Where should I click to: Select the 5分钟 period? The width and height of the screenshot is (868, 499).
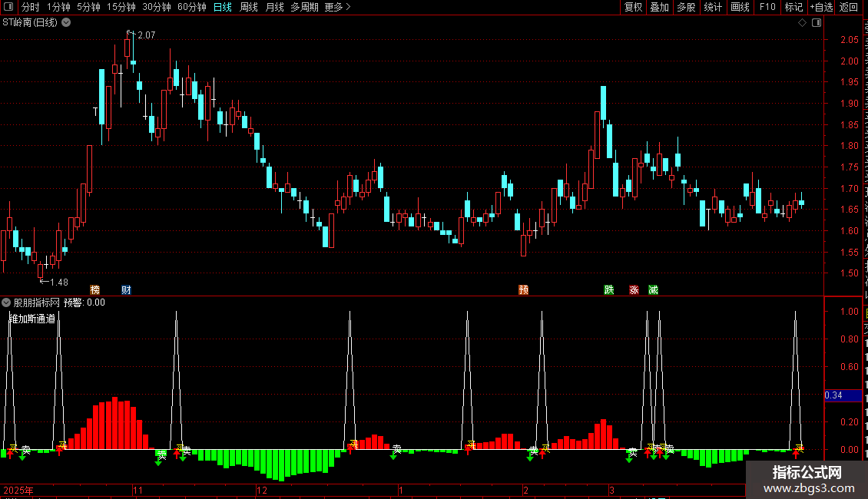(88, 7)
